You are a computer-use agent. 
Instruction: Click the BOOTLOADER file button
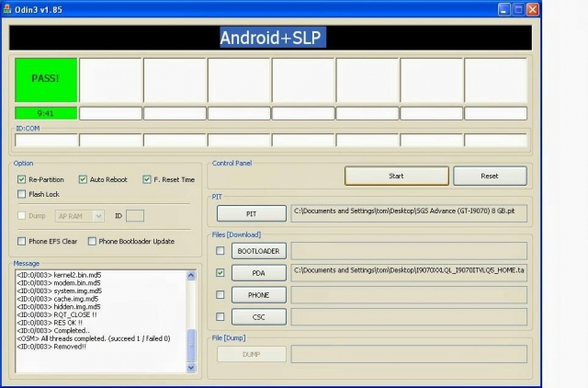(x=257, y=251)
